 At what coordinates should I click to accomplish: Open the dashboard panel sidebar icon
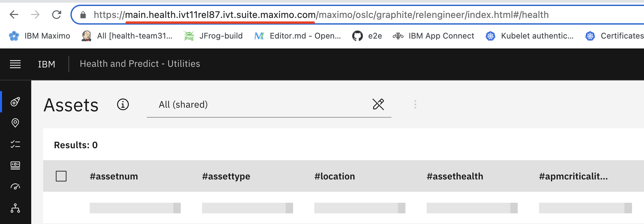(15, 165)
